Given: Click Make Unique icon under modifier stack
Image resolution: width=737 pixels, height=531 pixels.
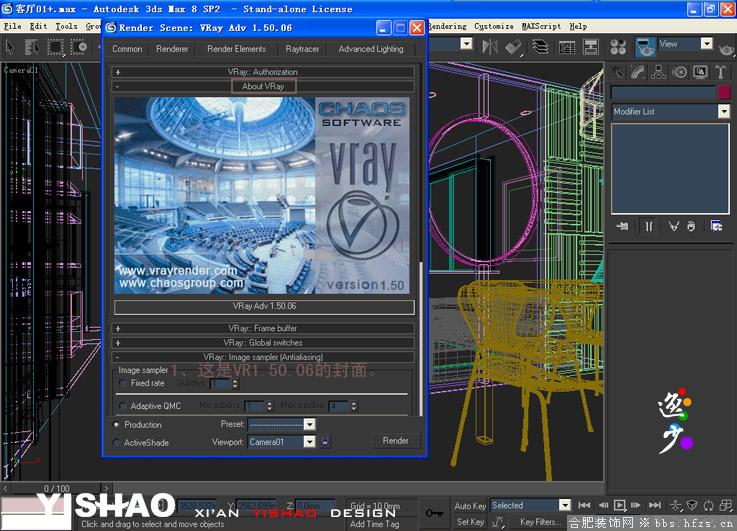Looking at the screenshot, I should pyautogui.click(x=674, y=226).
